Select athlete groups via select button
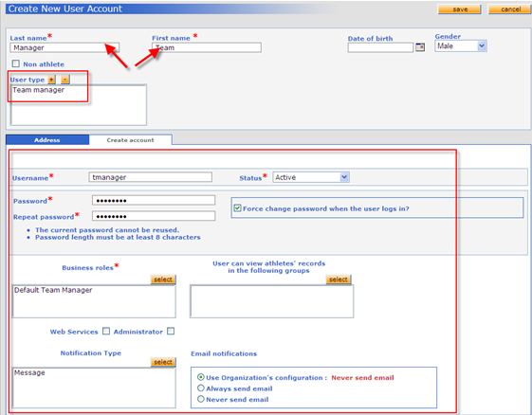Image resolution: width=532 pixels, height=415 pixels. pos(339,280)
